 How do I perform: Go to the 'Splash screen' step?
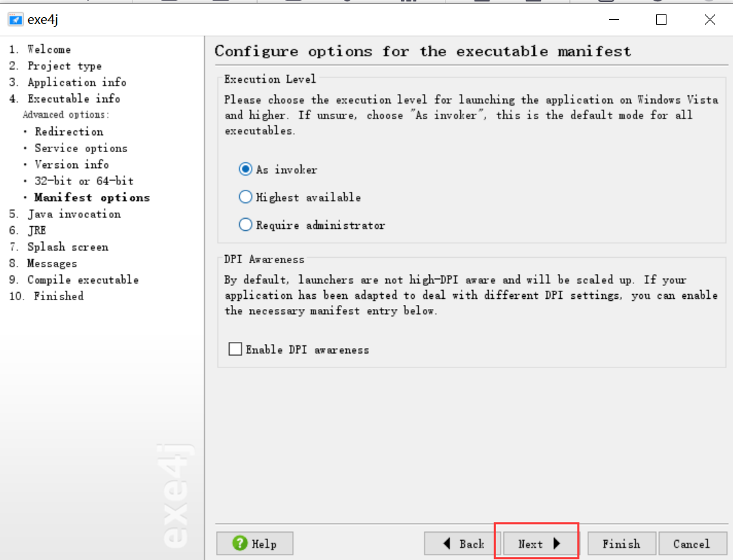pyautogui.click(x=67, y=247)
